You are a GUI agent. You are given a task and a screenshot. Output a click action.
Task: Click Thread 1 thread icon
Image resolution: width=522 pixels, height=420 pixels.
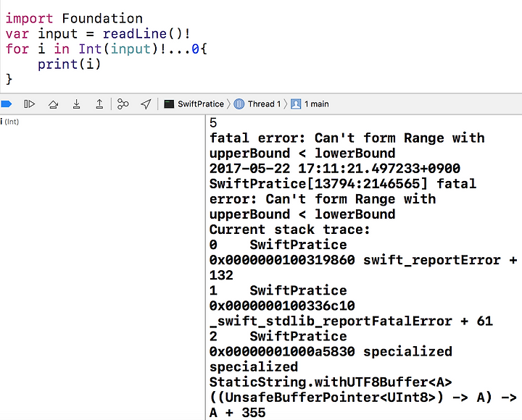point(239,104)
